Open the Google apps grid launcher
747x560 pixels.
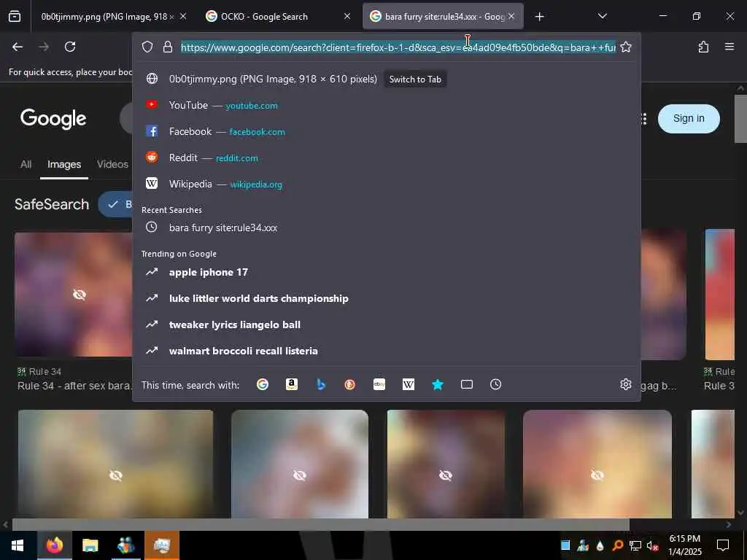644,119
